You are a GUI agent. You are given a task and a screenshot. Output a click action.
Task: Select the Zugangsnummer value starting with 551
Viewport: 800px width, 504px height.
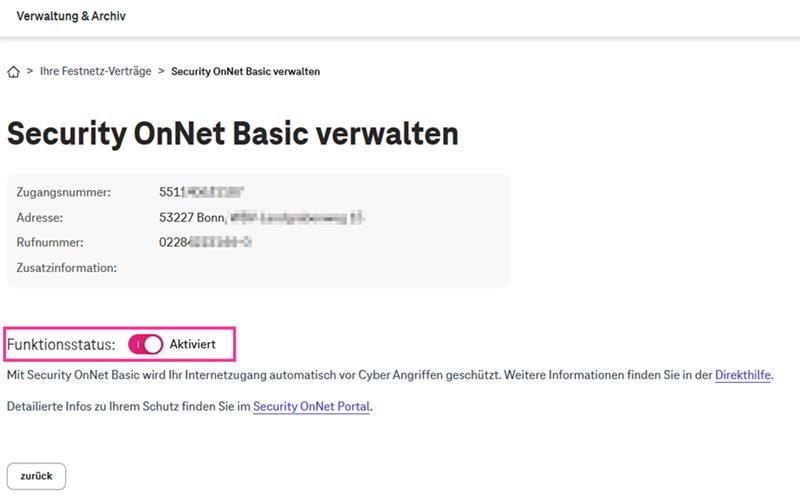click(x=203, y=191)
